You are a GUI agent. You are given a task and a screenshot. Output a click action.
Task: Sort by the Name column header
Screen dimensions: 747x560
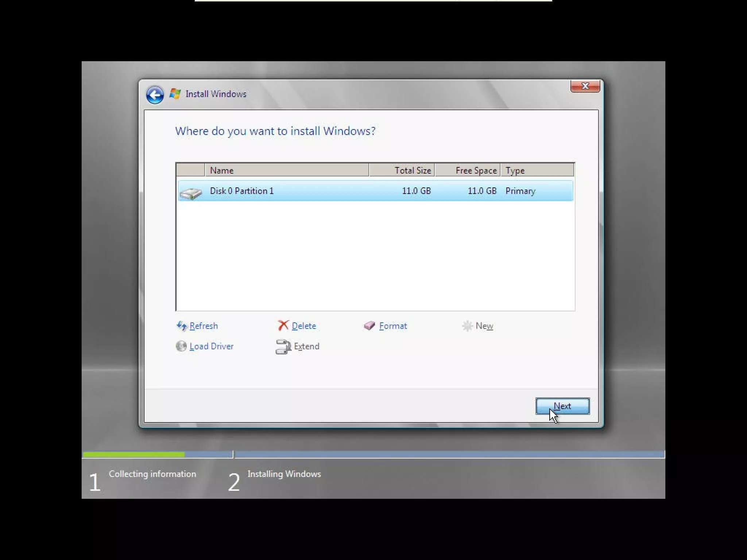click(286, 170)
